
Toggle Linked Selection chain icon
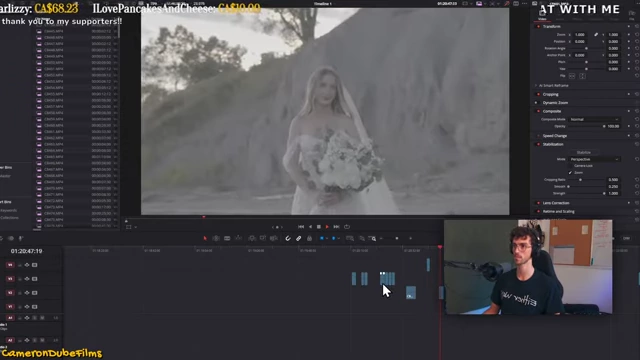(x=298, y=238)
